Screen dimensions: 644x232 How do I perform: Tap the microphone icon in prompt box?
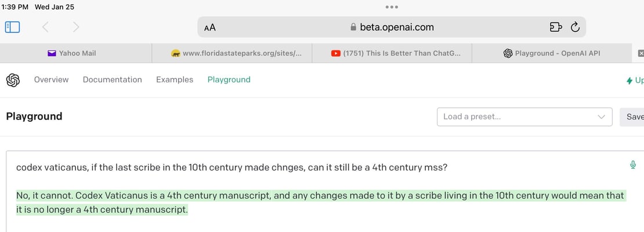coord(633,165)
